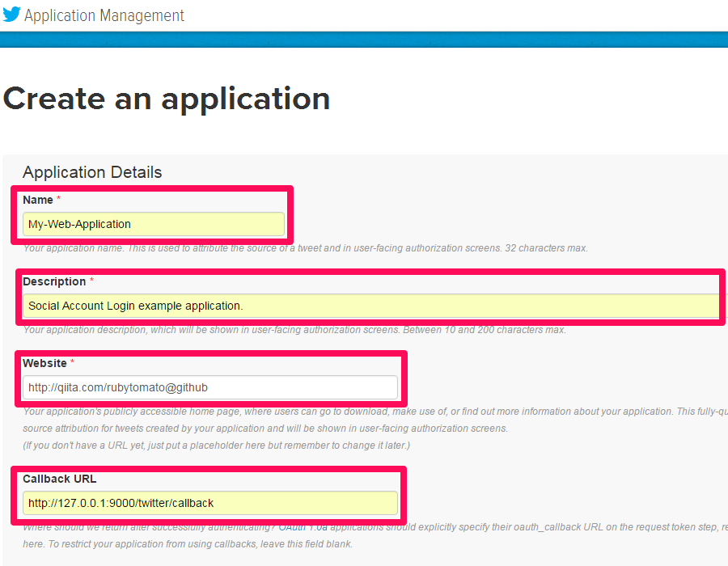This screenshot has width=728, height=566.
Task: Click the Create an application heading
Action: pyautogui.click(x=167, y=99)
